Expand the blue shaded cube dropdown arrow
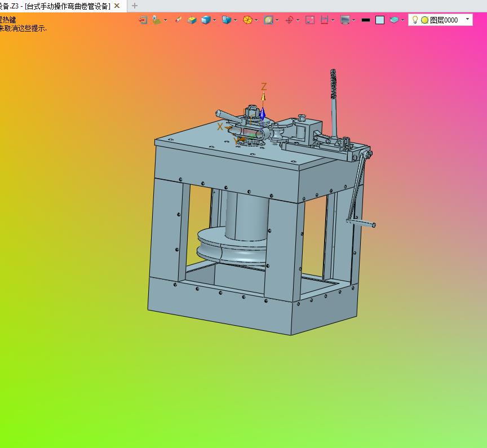The image size is (487, 448). tap(214, 20)
